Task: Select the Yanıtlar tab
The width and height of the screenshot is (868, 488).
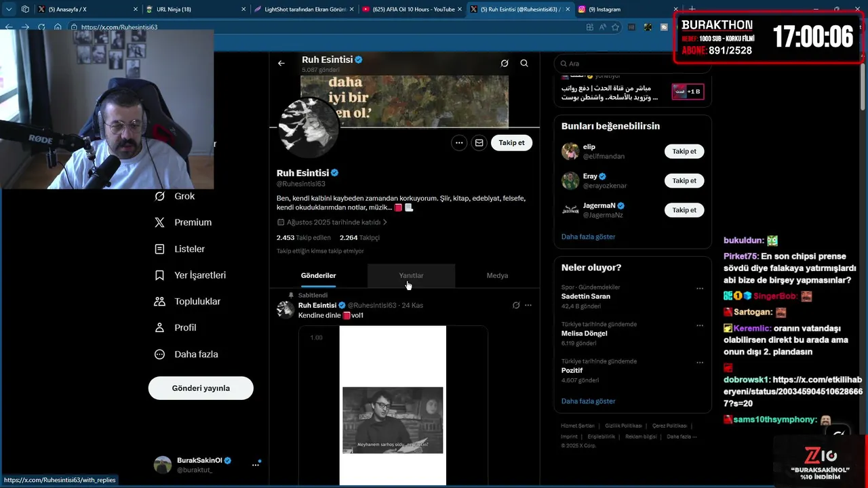Action: (x=411, y=275)
